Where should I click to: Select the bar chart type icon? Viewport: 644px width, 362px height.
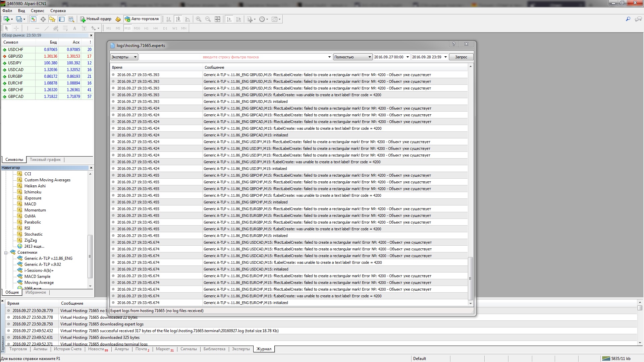pyautogui.click(x=169, y=19)
